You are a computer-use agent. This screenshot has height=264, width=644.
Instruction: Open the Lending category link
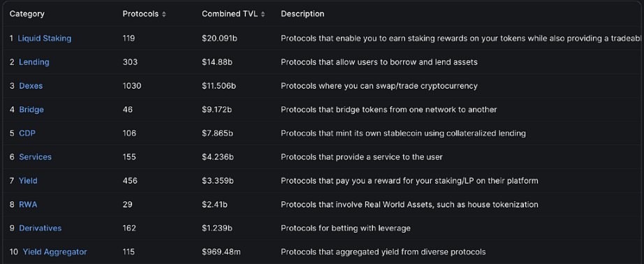(x=34, y=62)
